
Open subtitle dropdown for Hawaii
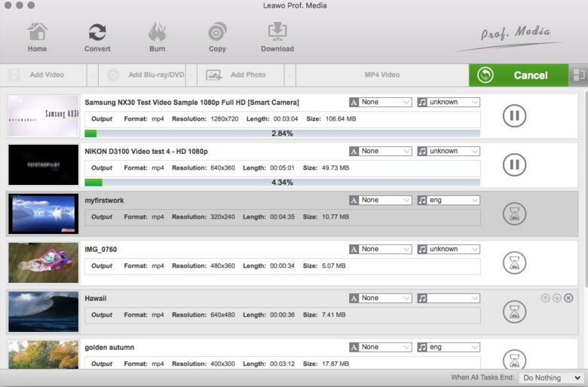(381, 298)
